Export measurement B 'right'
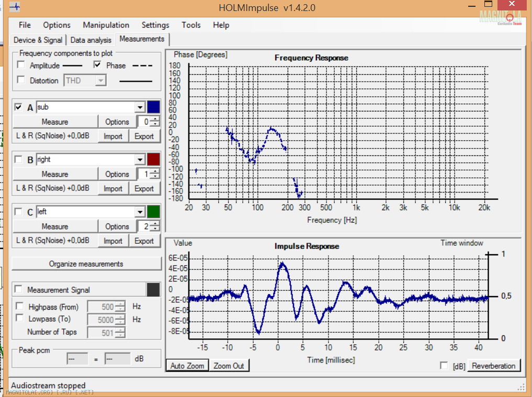Viewport: 532px width, 397px height. (x=144, y=189)
